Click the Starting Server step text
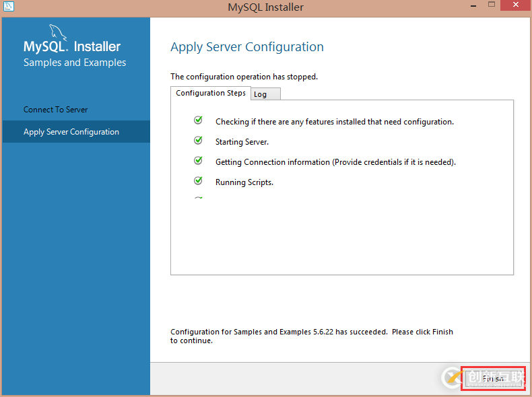This screenshot has width=532, height=397. (242, 142)
